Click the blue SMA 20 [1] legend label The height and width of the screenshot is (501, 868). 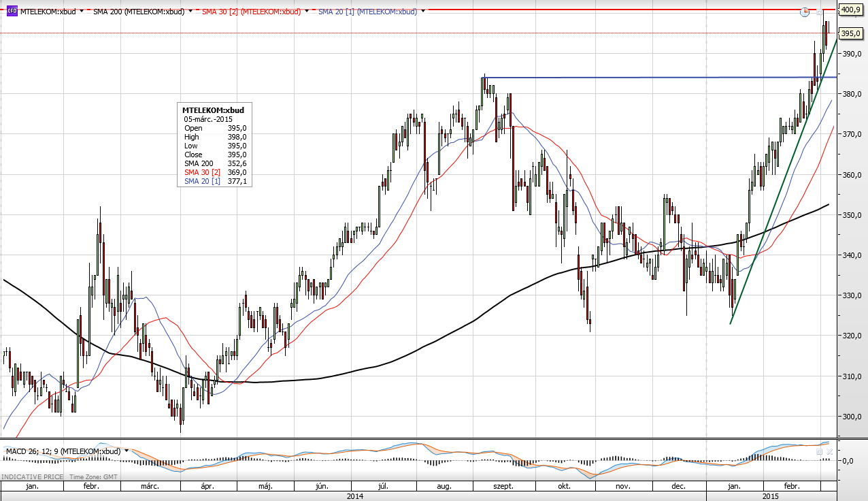[368, 12]
